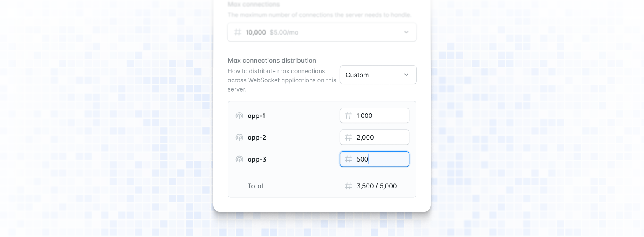
Task: Expand the Max connections chevron arrow
Action: 406,32
